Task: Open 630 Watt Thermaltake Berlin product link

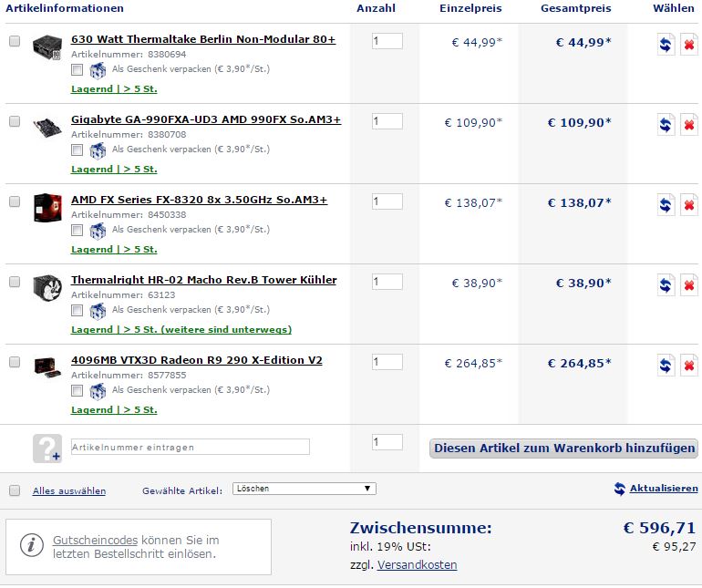Action: (203, 39)
